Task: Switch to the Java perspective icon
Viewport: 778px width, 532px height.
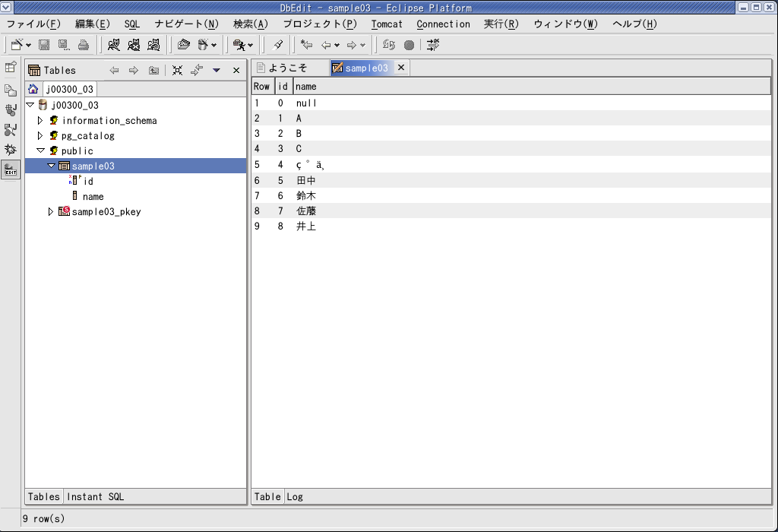Action: (11, 109)
